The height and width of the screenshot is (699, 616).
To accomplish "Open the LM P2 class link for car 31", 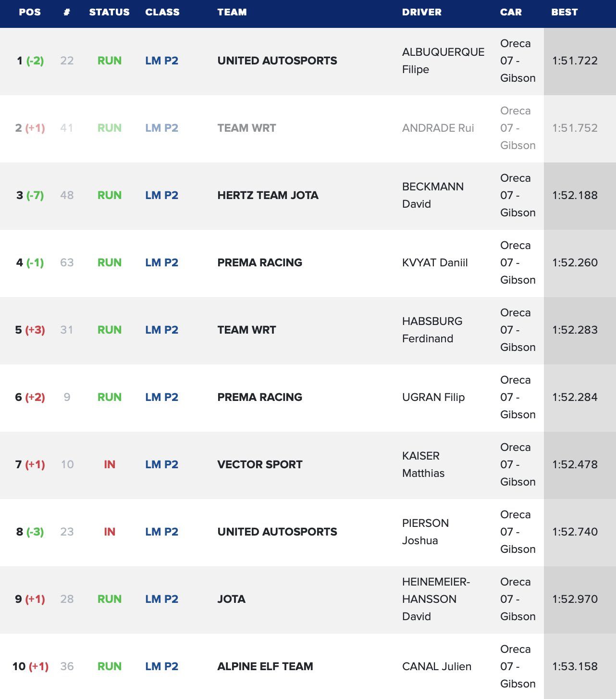I will tap(161, 330).
